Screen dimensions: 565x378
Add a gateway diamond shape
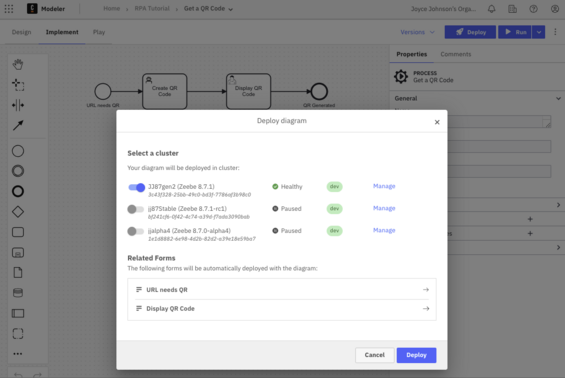pyautogui.click(x=18, y=212)
